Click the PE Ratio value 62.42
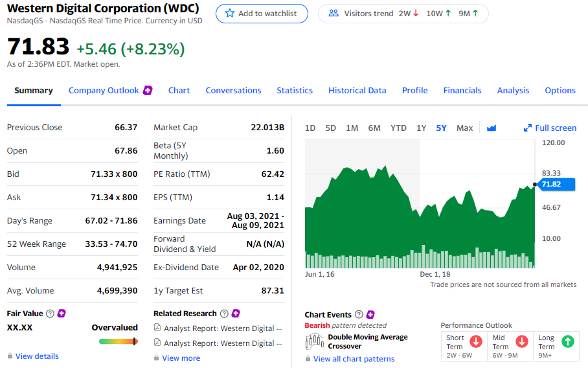588x368 pixels. pyautogui.click(x=273, y=174)
